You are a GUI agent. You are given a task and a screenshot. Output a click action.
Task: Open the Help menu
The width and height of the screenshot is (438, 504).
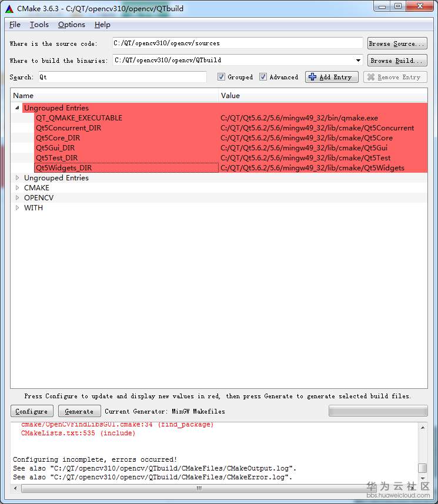102,25
